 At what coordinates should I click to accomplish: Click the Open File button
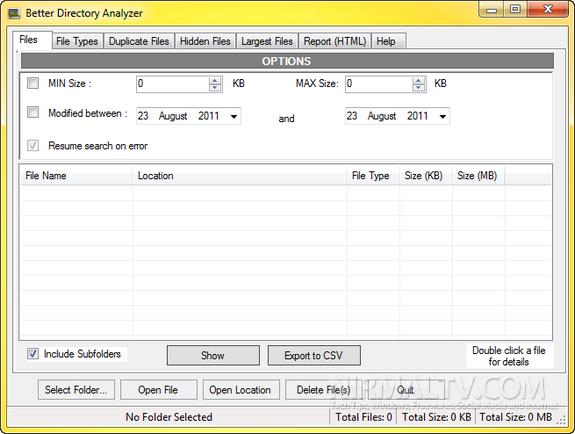158,390
